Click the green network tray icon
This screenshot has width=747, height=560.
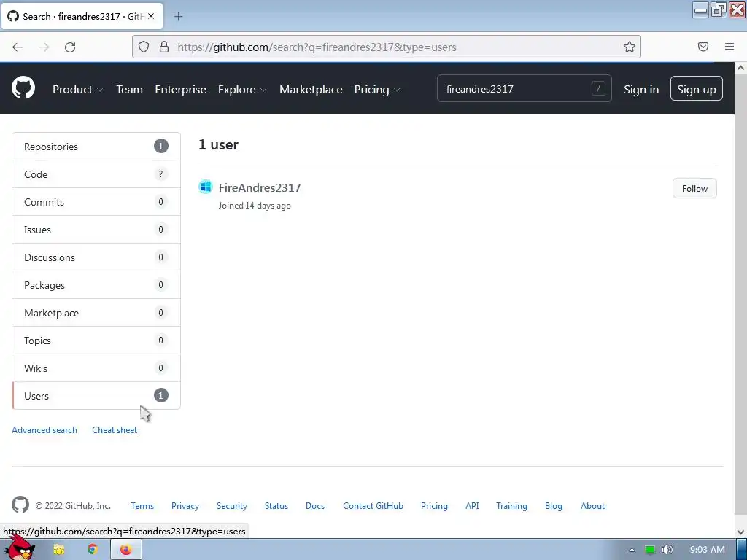[650, 550]
